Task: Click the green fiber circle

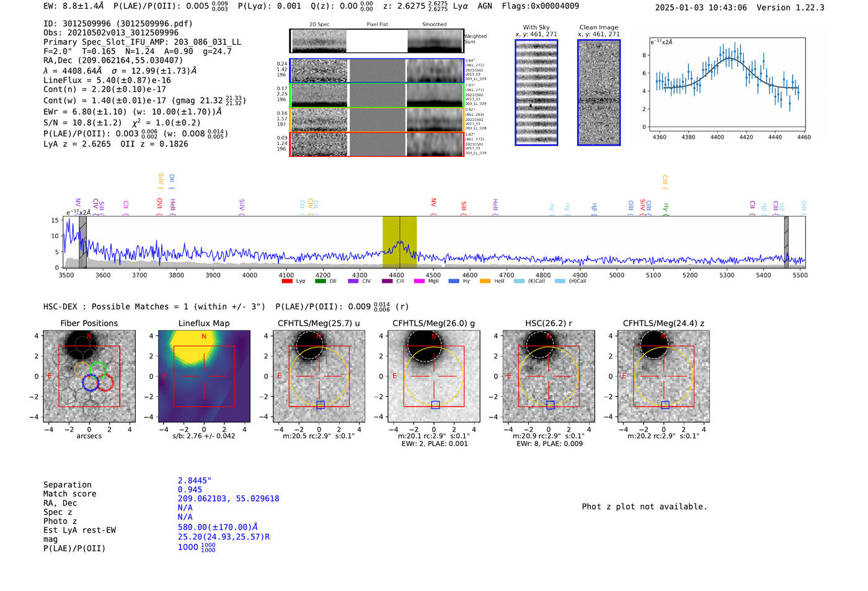Action: [x=98, y=370]
